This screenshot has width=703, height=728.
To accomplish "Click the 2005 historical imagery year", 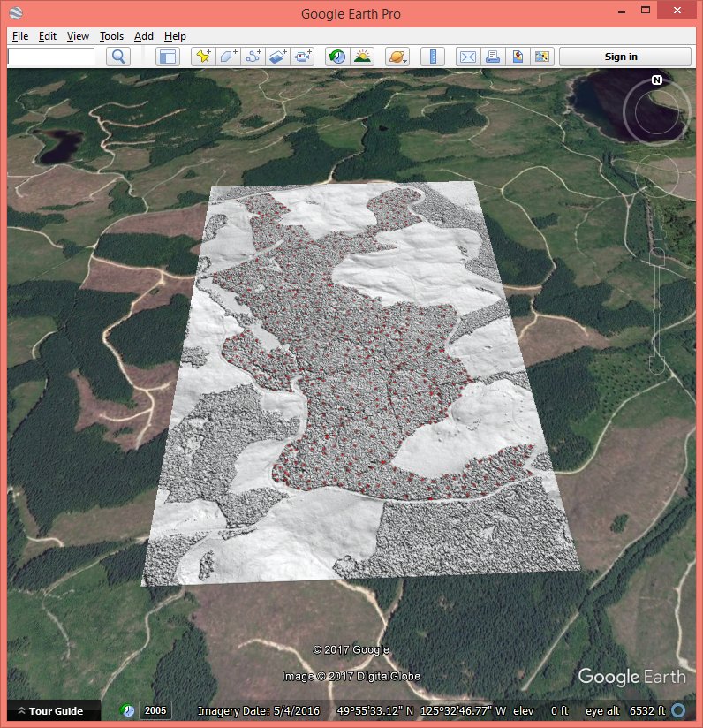I will coord(155,710).
